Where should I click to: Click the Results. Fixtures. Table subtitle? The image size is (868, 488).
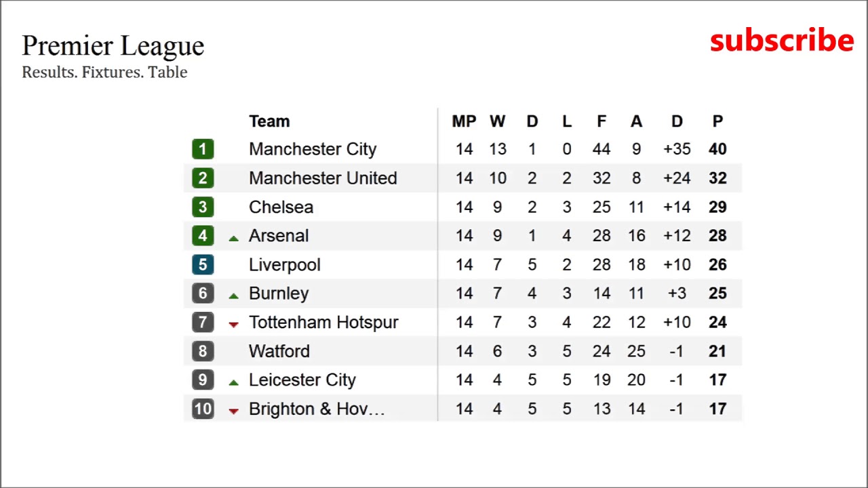104,73
